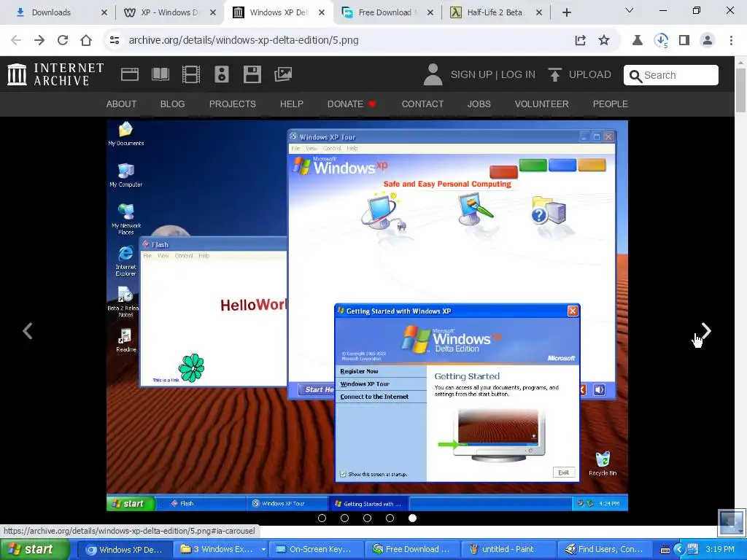This screenshot has width=747, height=560.
Task: Go forward with the browser forward arrow
Action: (39, 40)
